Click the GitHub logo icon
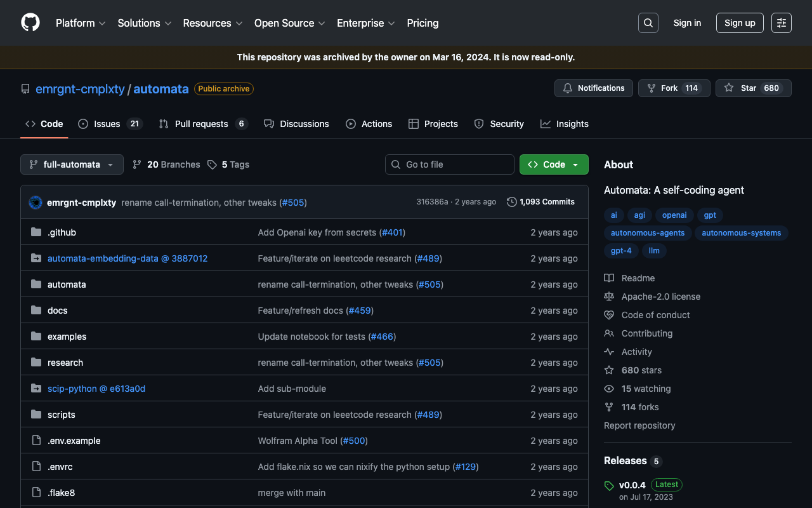Viewport: 812px width, 508px height. click(30, 23)
